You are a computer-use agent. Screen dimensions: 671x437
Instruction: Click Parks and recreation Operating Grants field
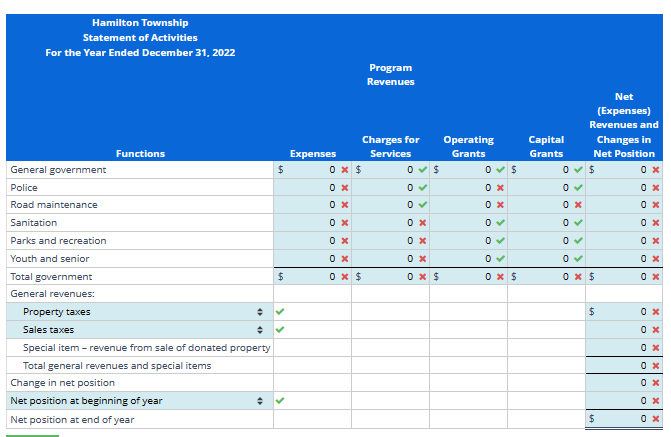click(468, 241)
